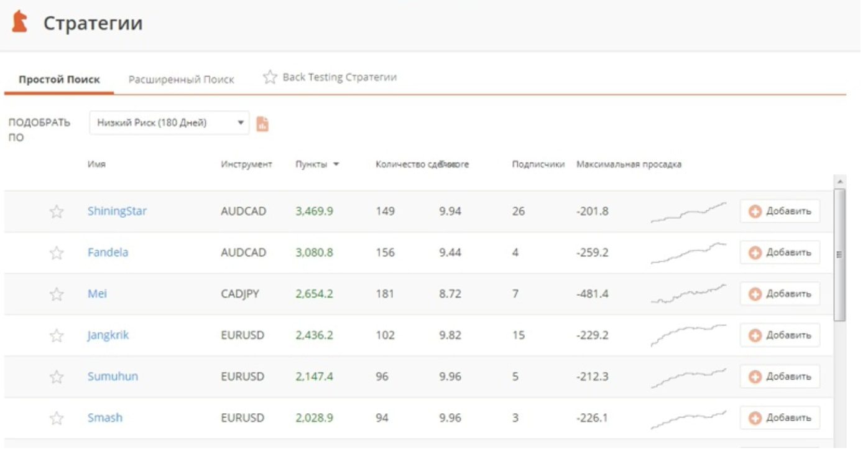Viewport: 868px width, 453px height.
Task: Favorite the Fandela strategy star
Action: 57,253
